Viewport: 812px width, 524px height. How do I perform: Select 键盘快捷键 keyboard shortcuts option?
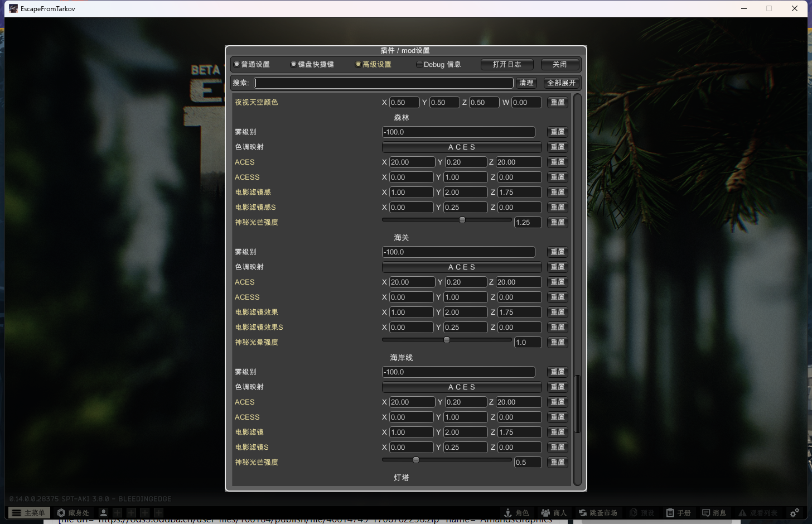[312, 64]
